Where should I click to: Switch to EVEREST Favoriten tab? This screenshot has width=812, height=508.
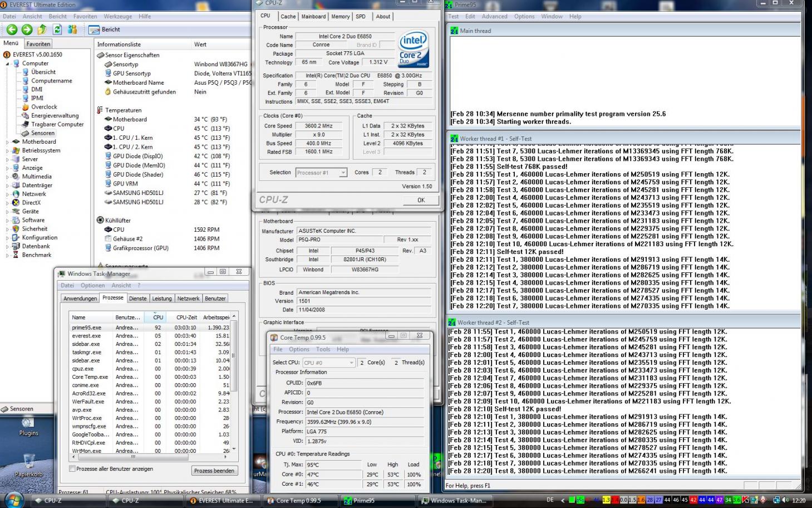pyautogui.click(x=38, y=44)
